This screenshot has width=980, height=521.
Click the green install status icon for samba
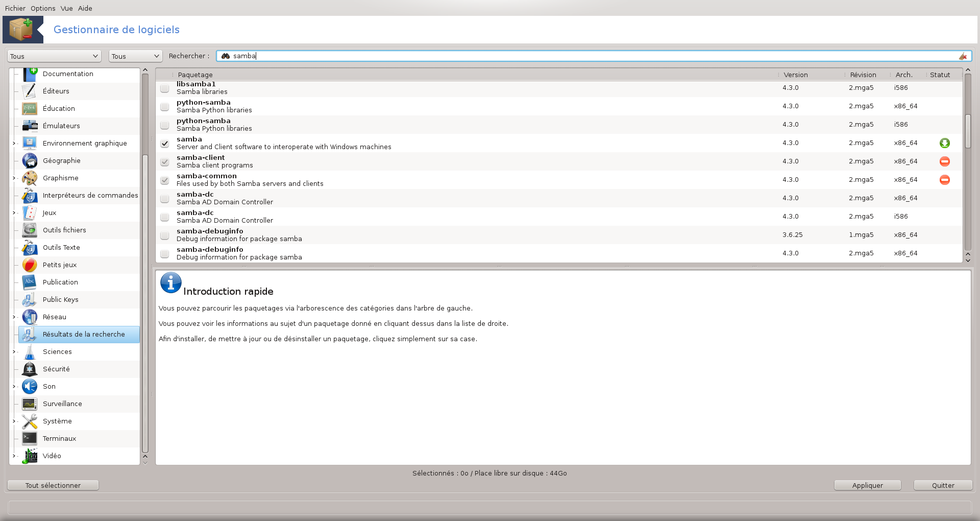(x=945, y=143)
